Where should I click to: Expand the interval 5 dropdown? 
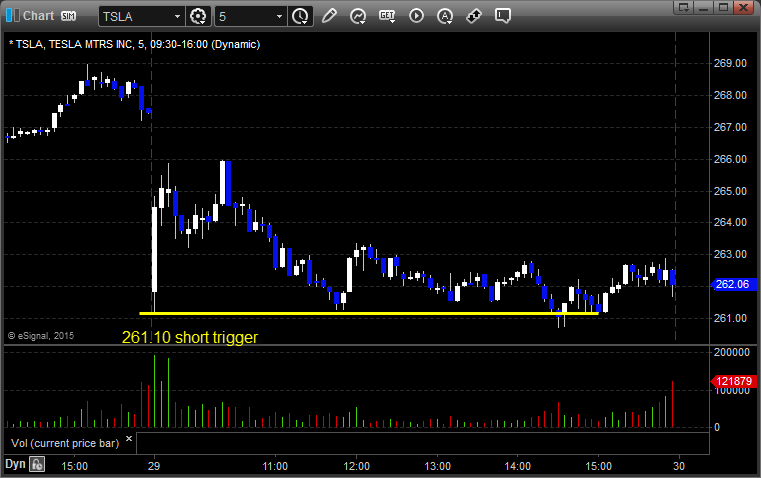point(279,16)
